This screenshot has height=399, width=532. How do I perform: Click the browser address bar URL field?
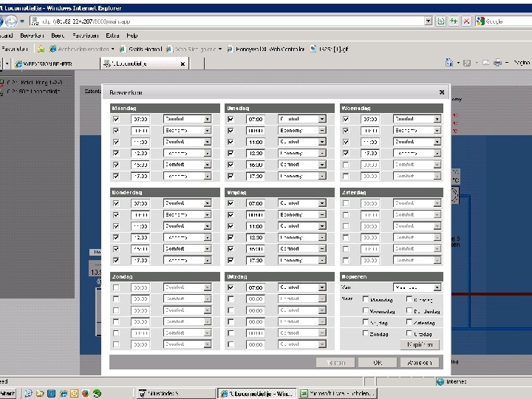point(228,21)
